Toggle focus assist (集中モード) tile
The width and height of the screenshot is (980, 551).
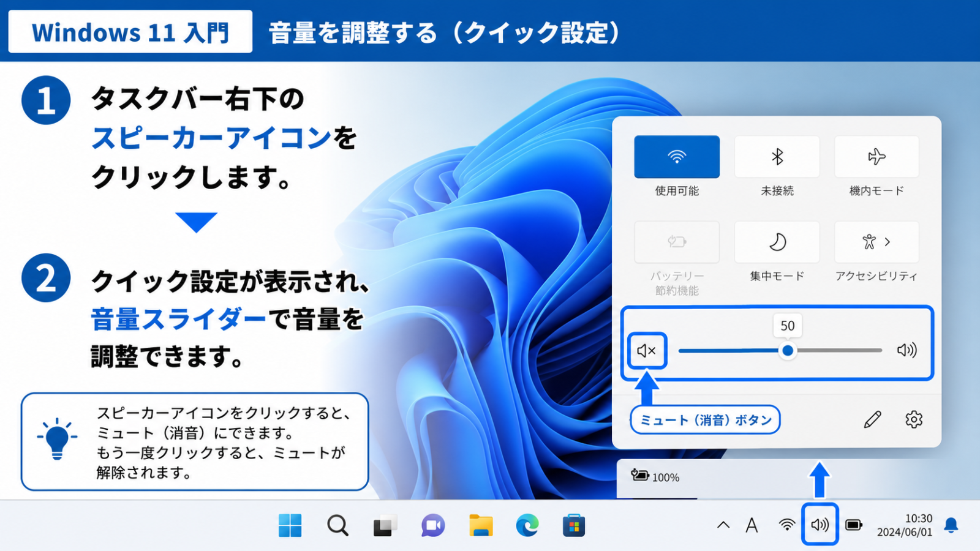[x=777, y=242]
